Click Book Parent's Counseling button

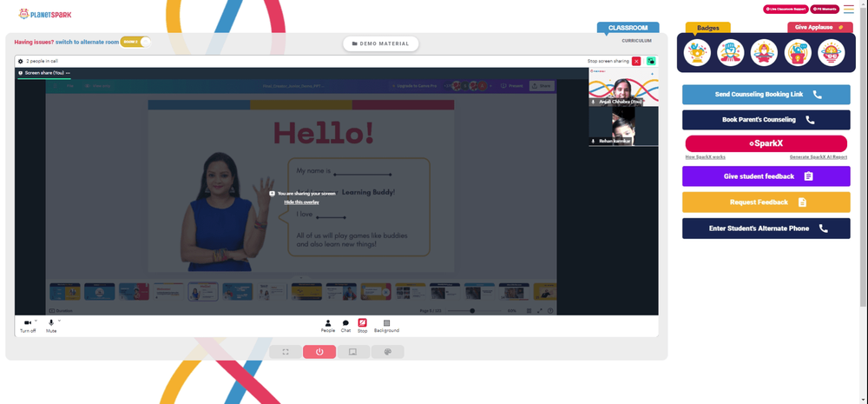tap(766, 120)
